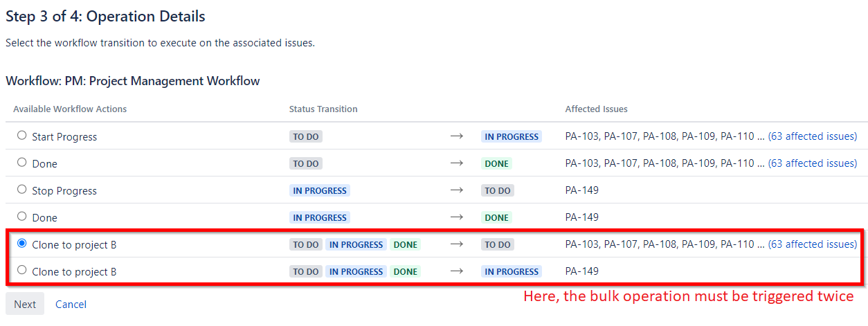Select the Start Progress radio button
The image size is (868, 326).
pyautogui.click(x=22, y=136)
